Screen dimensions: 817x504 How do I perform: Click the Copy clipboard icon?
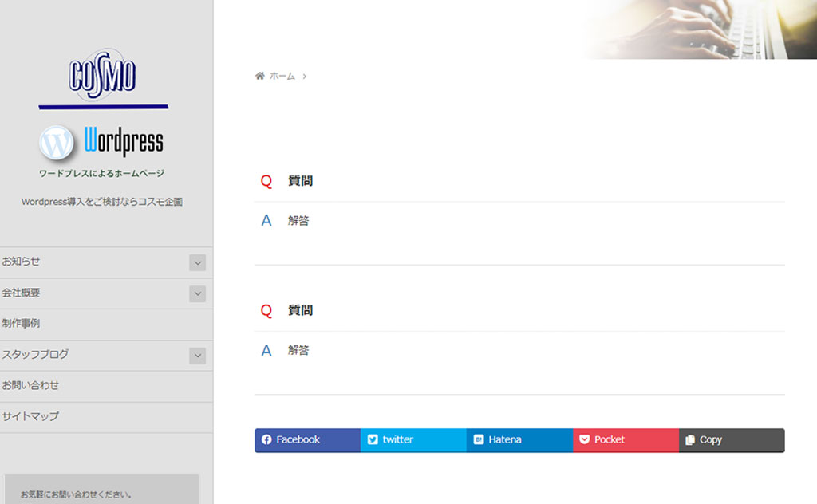coord(690,440)
